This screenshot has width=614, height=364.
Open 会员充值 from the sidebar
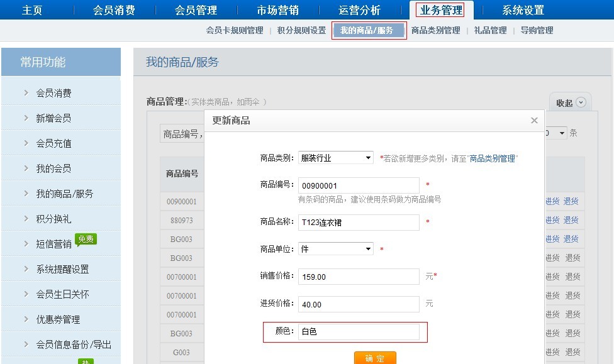[x=54, y=143]
